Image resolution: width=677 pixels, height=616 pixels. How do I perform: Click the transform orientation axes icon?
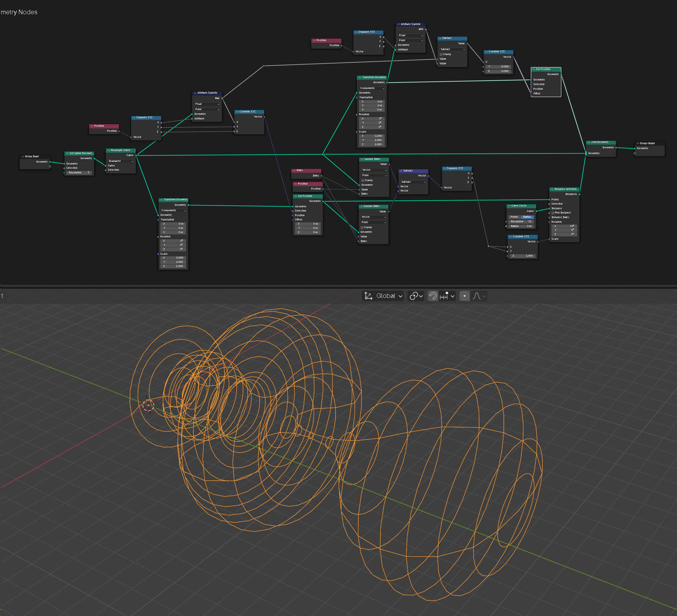(x=368, y=296)
